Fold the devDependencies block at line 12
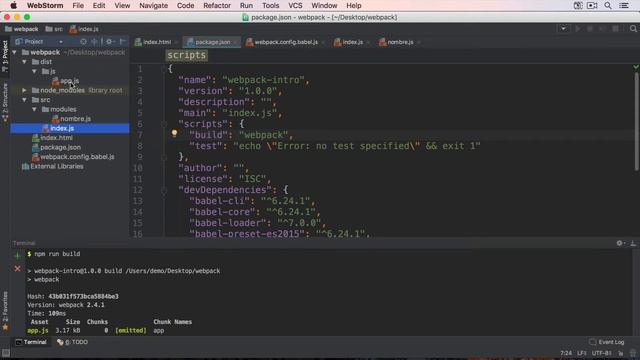Screen dimensions: 640x360 [164, 190]
